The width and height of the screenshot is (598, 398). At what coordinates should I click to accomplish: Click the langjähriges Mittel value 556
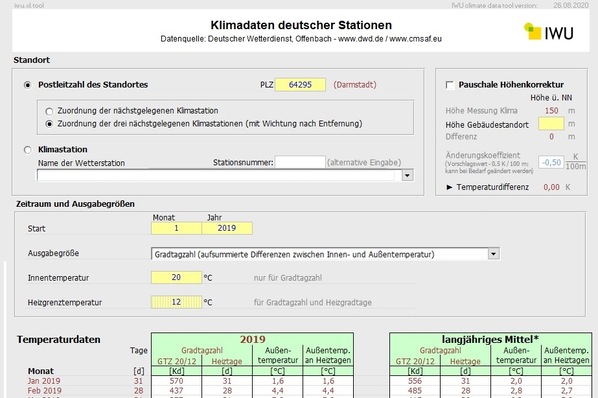415,381
